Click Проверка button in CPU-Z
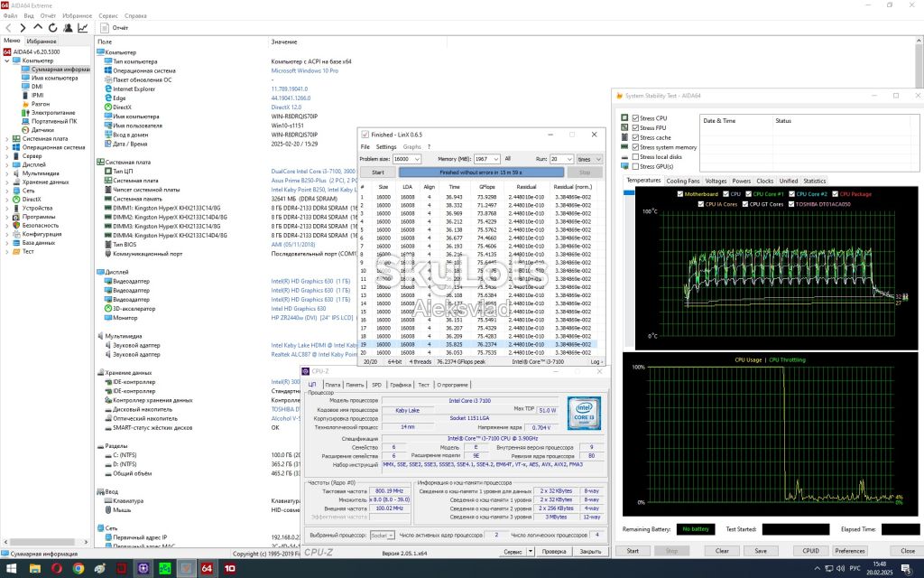The image size is (924, 578). (554, 552)
